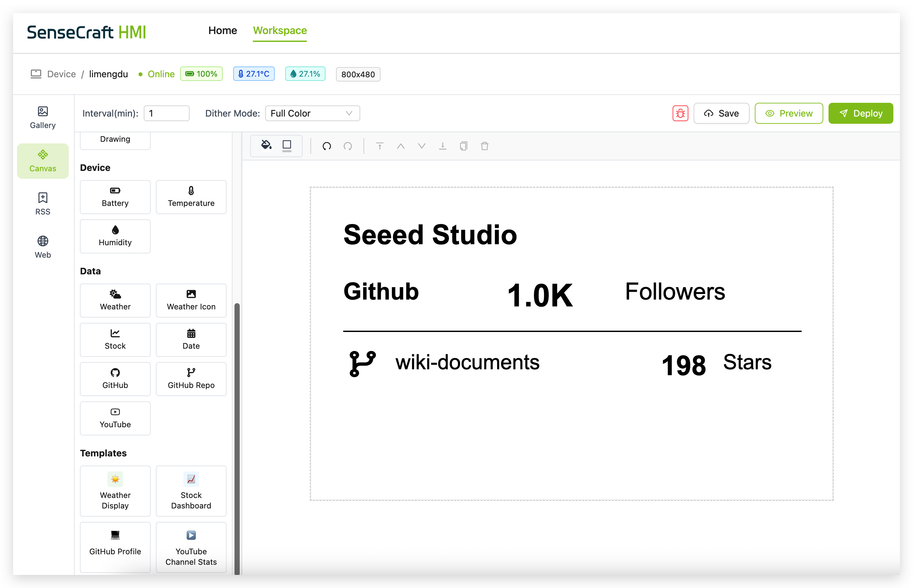
Task: Click the limengdu device name
Action: (x=108, y=74)
